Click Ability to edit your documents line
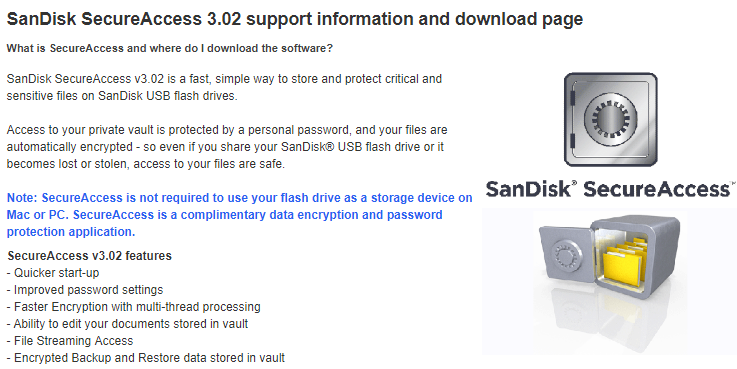This screenshot has width=737, height=369. click(x=127, y=323)
